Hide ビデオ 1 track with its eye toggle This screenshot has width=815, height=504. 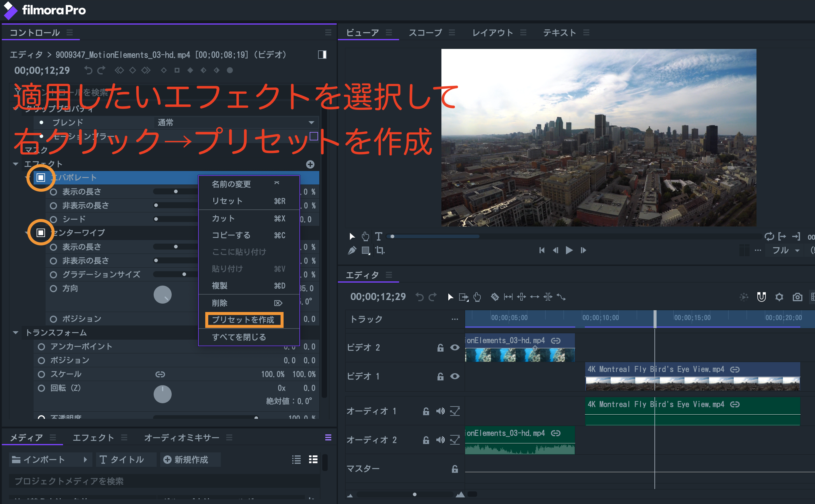pyautogui.click(x=455, y=376)
